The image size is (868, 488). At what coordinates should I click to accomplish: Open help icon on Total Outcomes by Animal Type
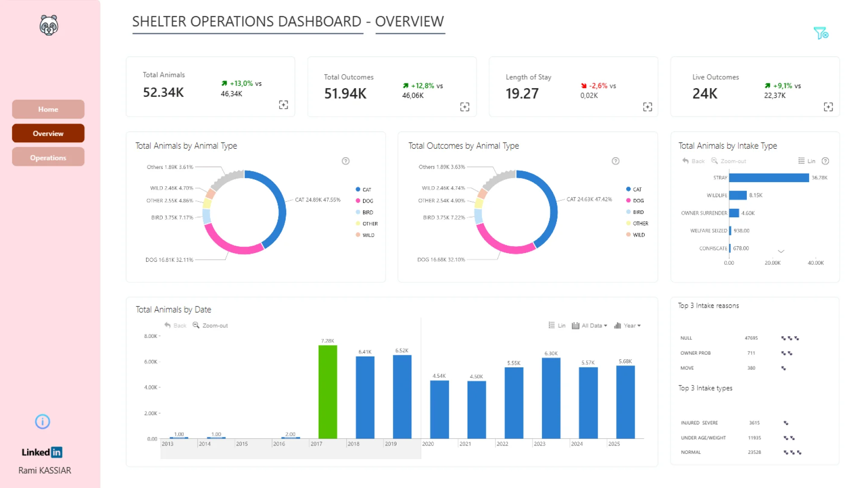click(615, 161)
